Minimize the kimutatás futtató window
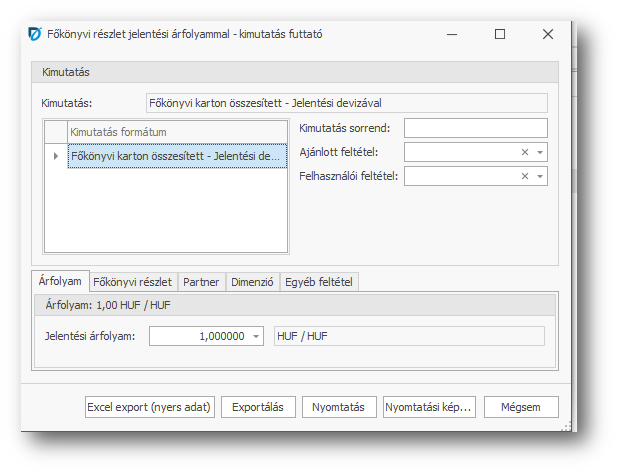Screen dimensions: 619x474 [x=452, y=34]
